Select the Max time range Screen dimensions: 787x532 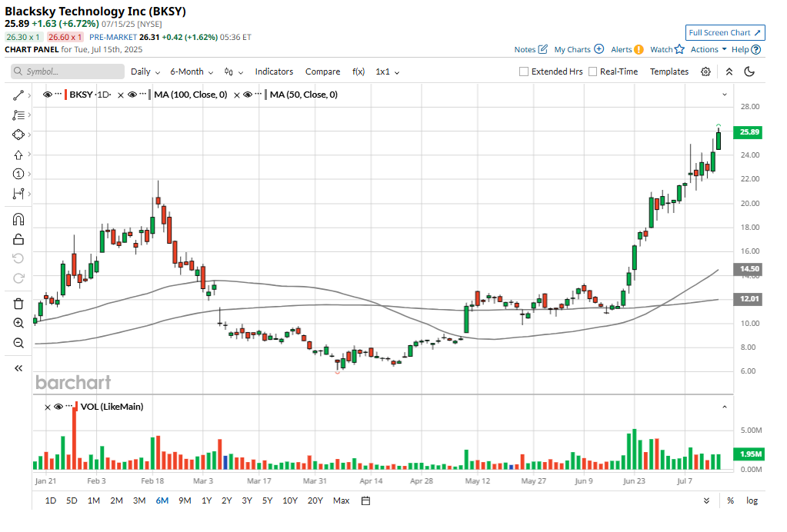342,501
